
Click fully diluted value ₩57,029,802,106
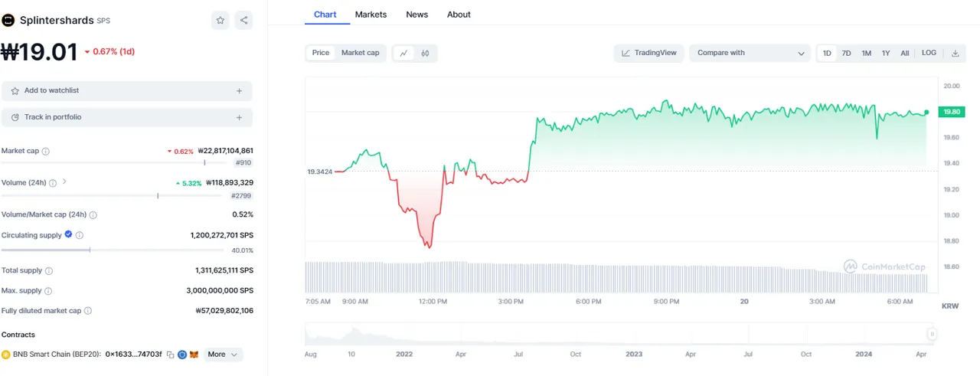[224, 311]
